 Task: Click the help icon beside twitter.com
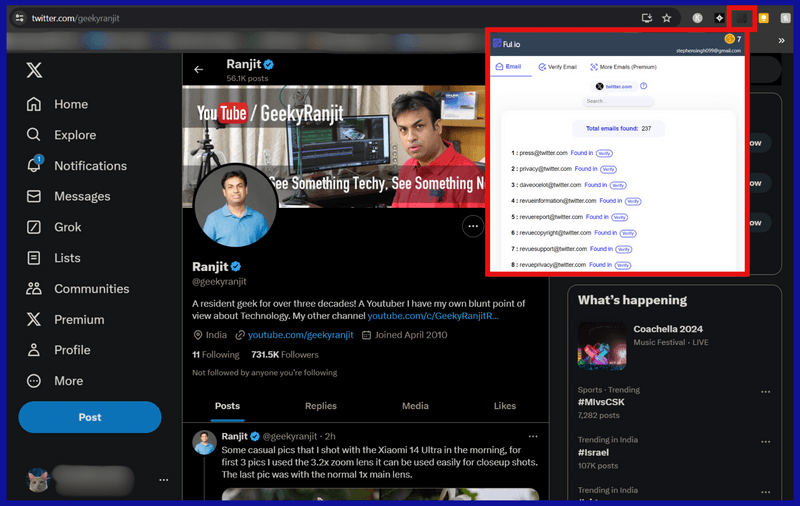click(643, 86)
